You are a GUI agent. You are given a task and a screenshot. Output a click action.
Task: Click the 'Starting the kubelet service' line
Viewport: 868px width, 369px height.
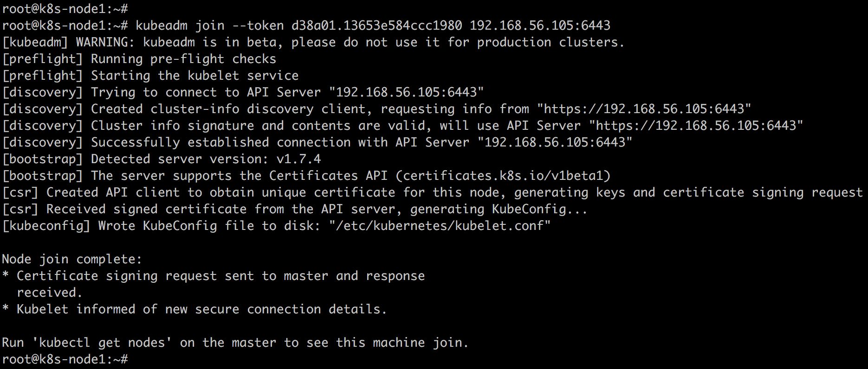click(x=150, y=76)
